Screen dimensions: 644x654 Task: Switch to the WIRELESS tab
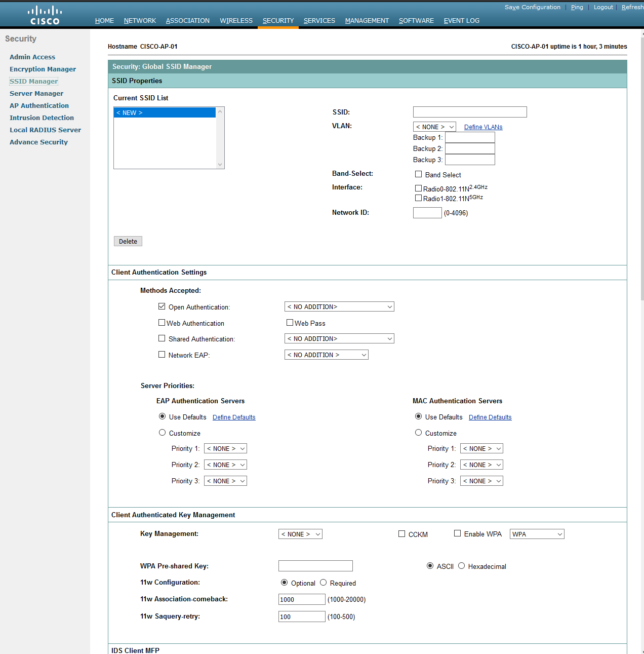tap(236, 21)
